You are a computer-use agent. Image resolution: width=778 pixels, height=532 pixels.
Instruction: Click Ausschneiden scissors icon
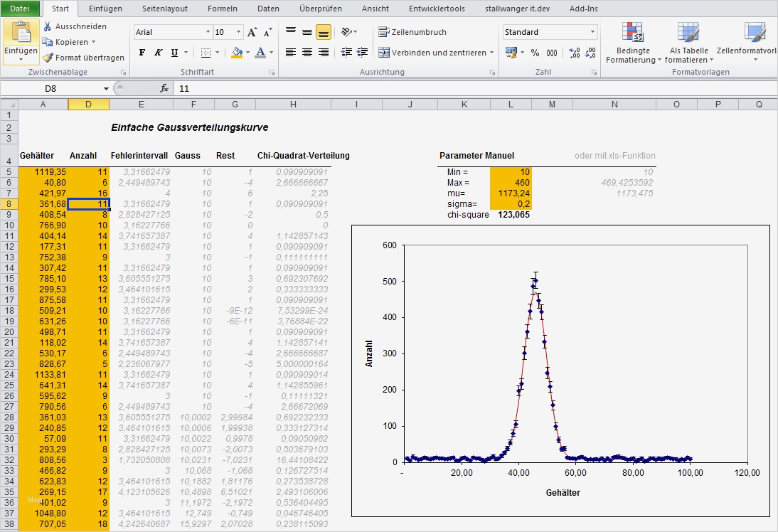click(48, 26)
